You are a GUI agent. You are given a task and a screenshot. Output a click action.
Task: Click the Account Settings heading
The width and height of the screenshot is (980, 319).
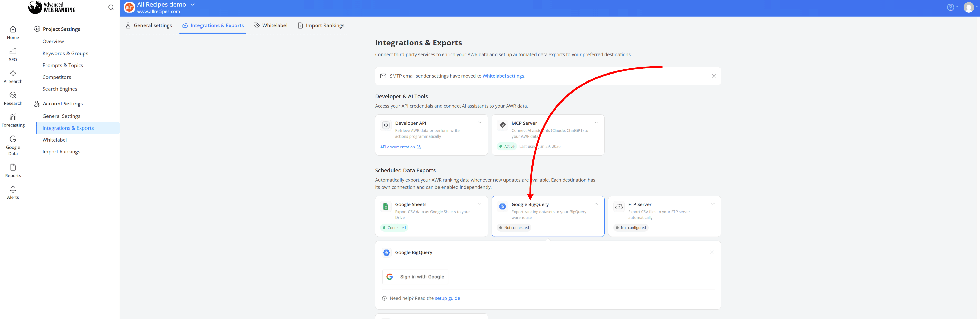point(63,104)
